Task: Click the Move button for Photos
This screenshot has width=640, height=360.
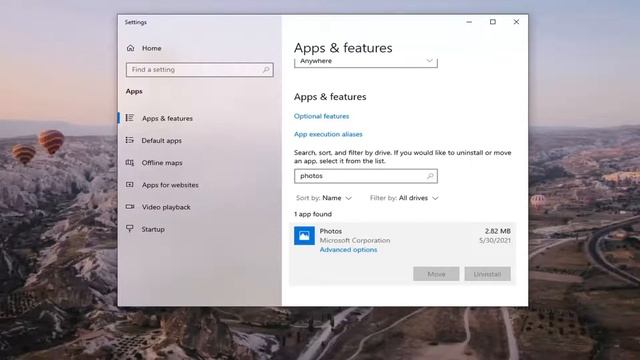Action: pos(436,274)
